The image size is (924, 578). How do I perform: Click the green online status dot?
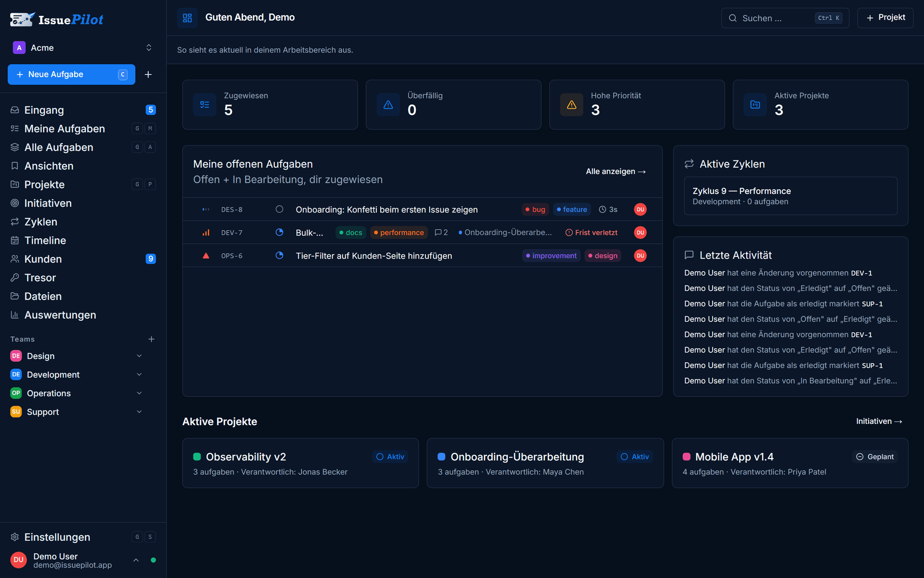pyautogui.click(x=153, y=560)
